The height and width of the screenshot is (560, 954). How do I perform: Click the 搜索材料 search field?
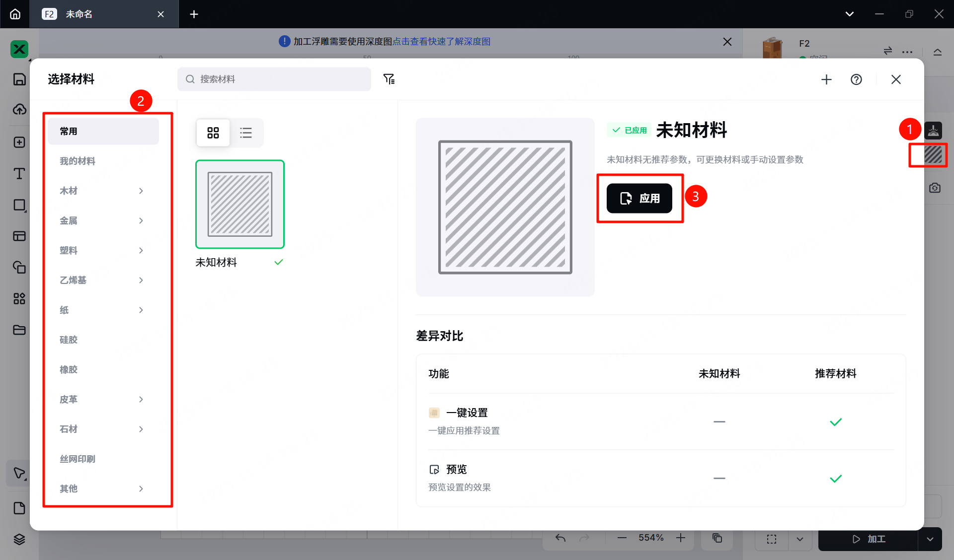coord(274,79)
